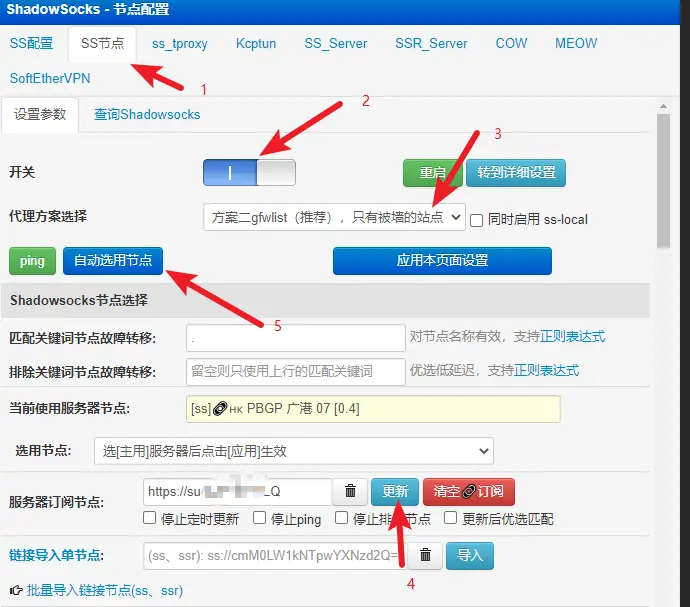Click the 自动选用节点 button
Viewport: 690px width, 607px height.
pyautogui.click(x=112, y=260)
